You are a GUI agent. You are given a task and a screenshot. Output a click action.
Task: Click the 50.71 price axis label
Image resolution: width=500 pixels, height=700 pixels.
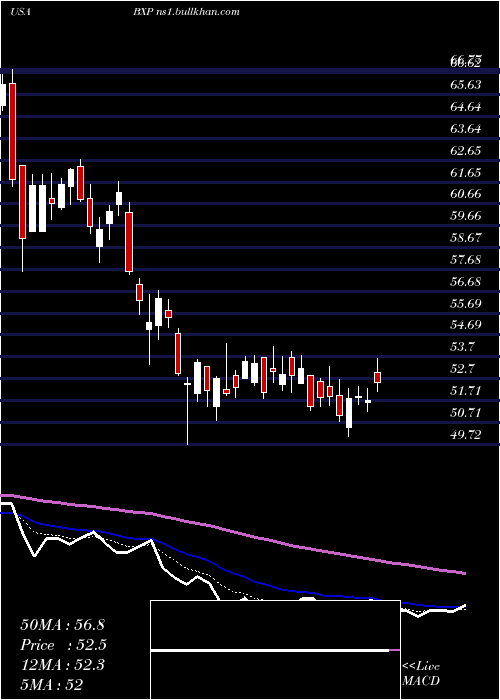tap(466, 412)
